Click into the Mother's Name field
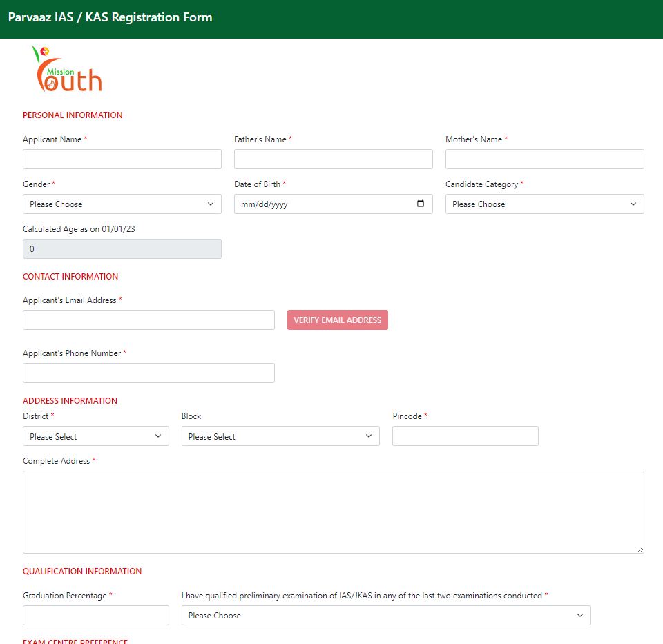 tap(544, 159)
